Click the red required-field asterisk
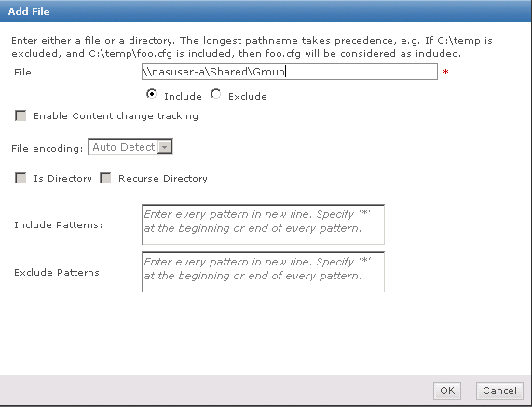The height and width of the screenshot is (407, 532). coord(446,72)
